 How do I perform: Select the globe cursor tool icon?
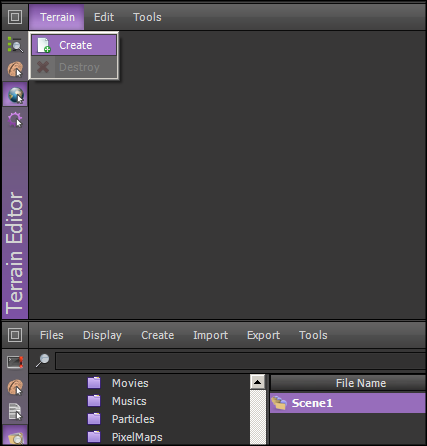16,95
